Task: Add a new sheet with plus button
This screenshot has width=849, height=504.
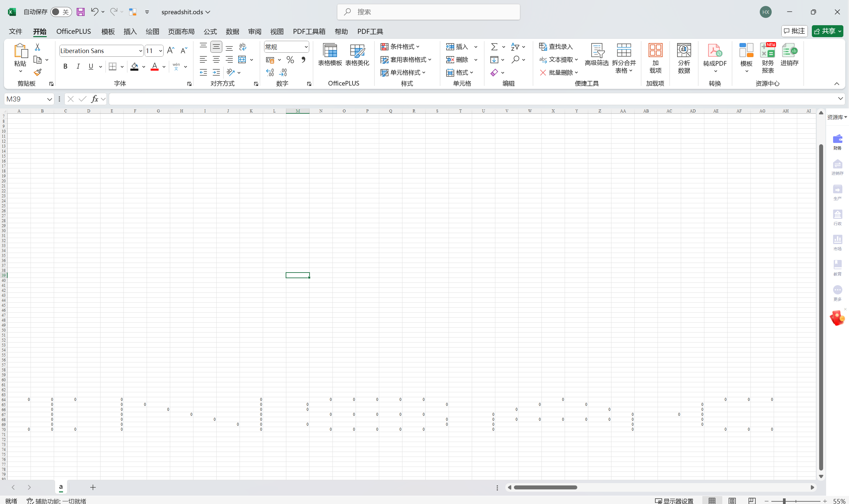Action: pyautogui.click(x=93, y=487)
